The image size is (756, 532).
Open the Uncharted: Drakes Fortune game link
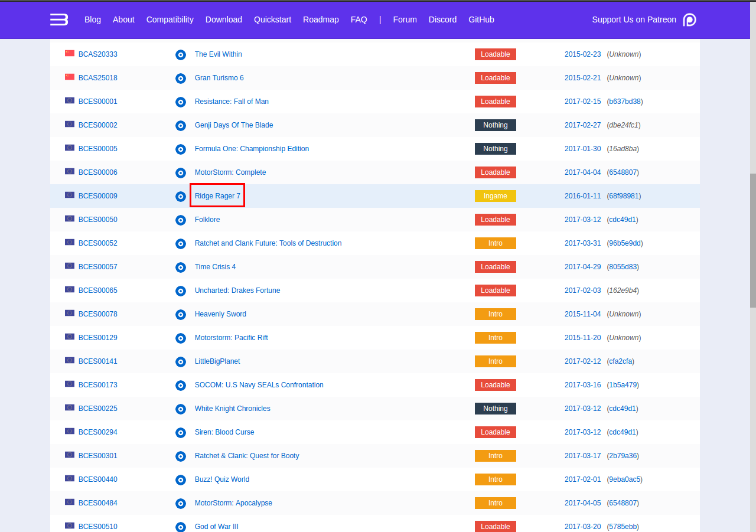coord(237,291)
